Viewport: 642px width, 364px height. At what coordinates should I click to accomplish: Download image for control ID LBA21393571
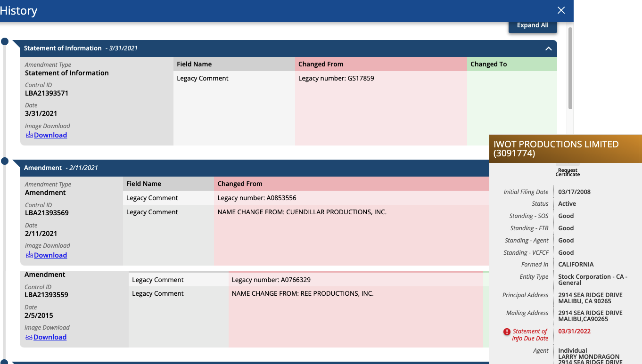tap(50, 135)
